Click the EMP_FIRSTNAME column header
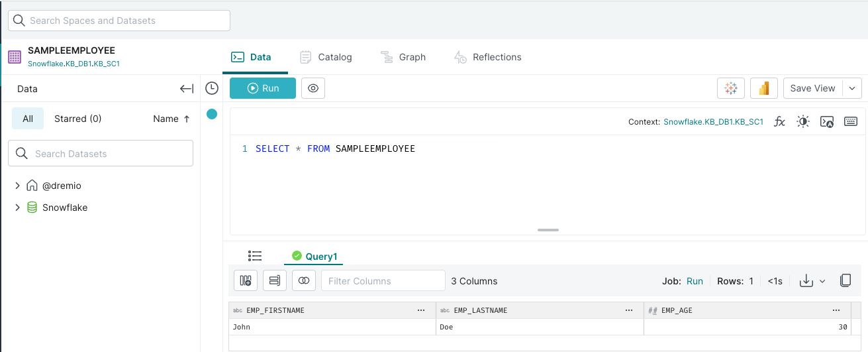This screenshot has width=868, height=352. pos(332,310)
